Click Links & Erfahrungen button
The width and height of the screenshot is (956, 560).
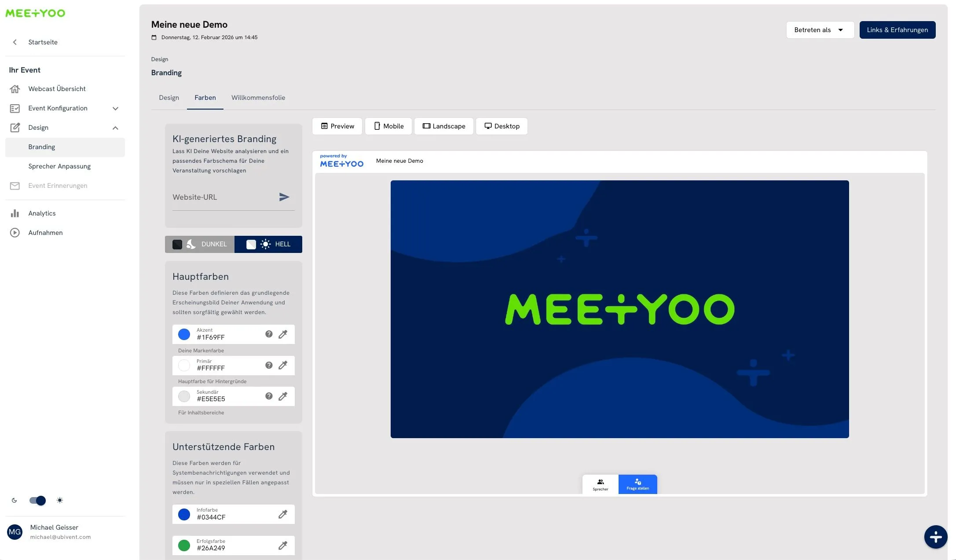click(897, 30)
